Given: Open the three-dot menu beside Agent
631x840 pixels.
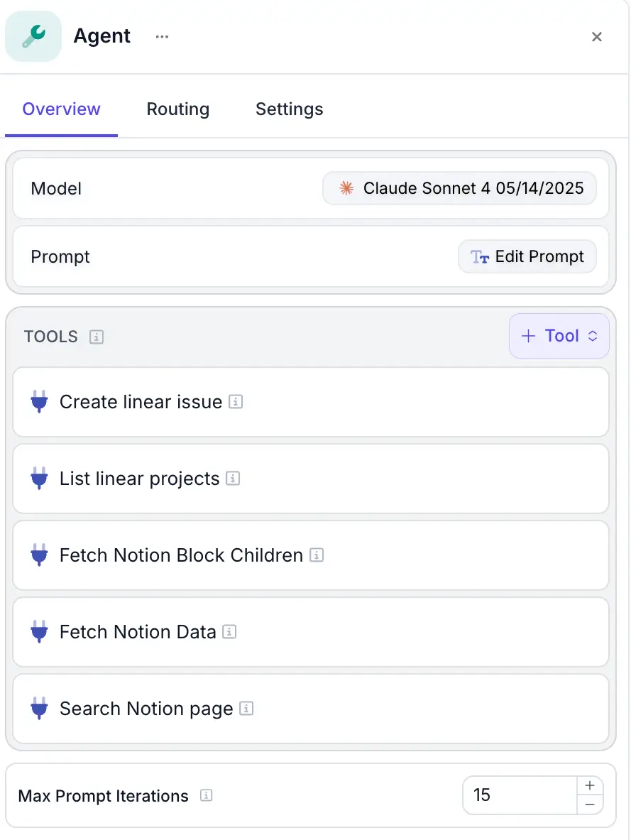Looking at the screenshot, I should coord(163,36).
